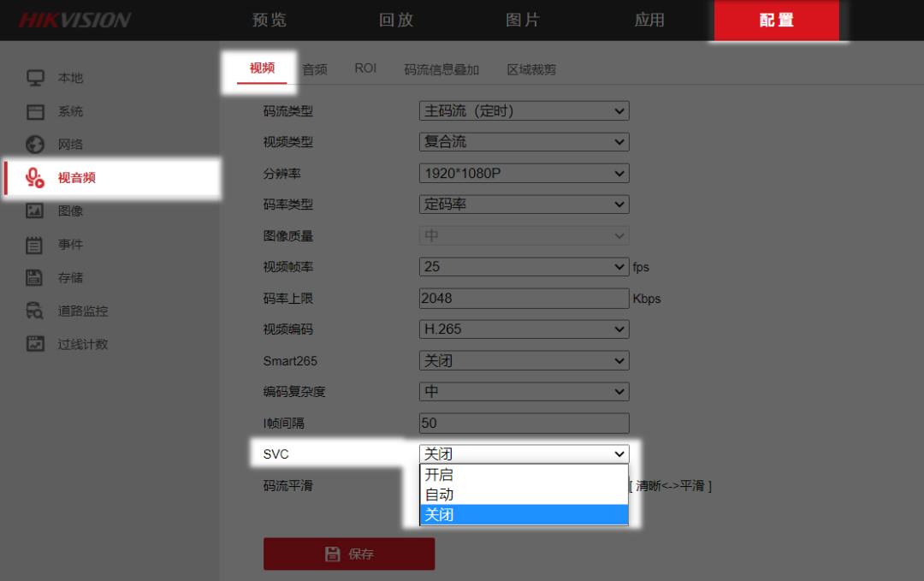Image resolution: width=924 pixels, height=581 pixels.
Task: Open the 网络 (Network) configuration icon
Action: coord(34,144)
